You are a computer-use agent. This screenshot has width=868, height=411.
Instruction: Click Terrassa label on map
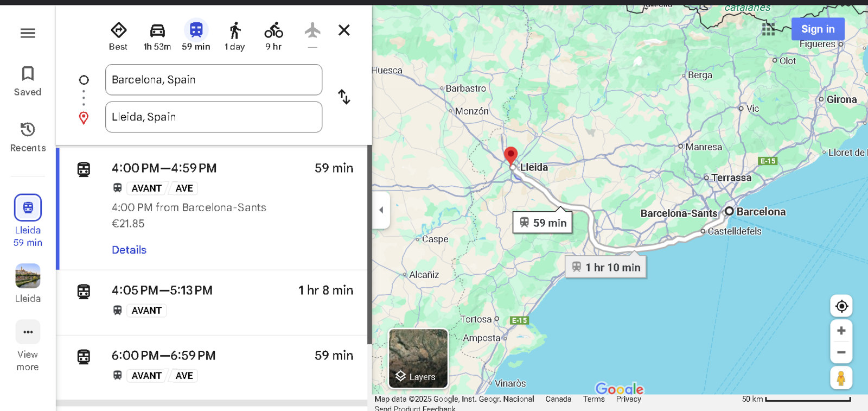(731, 178)
